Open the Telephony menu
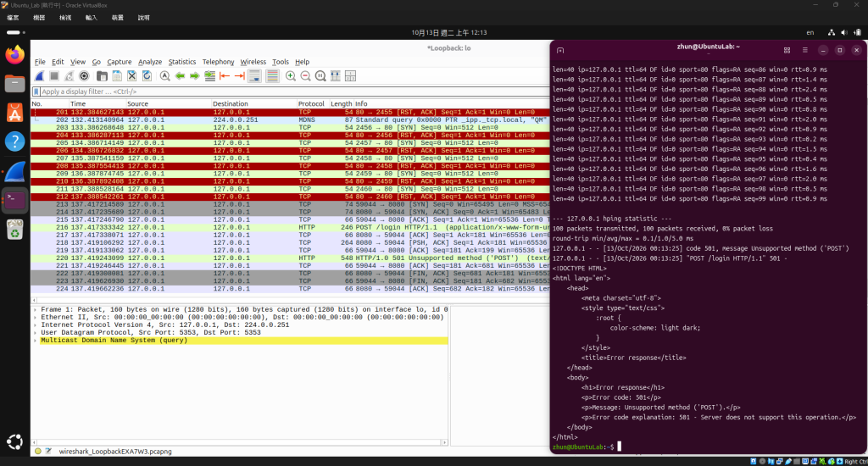 click(218, 62)
